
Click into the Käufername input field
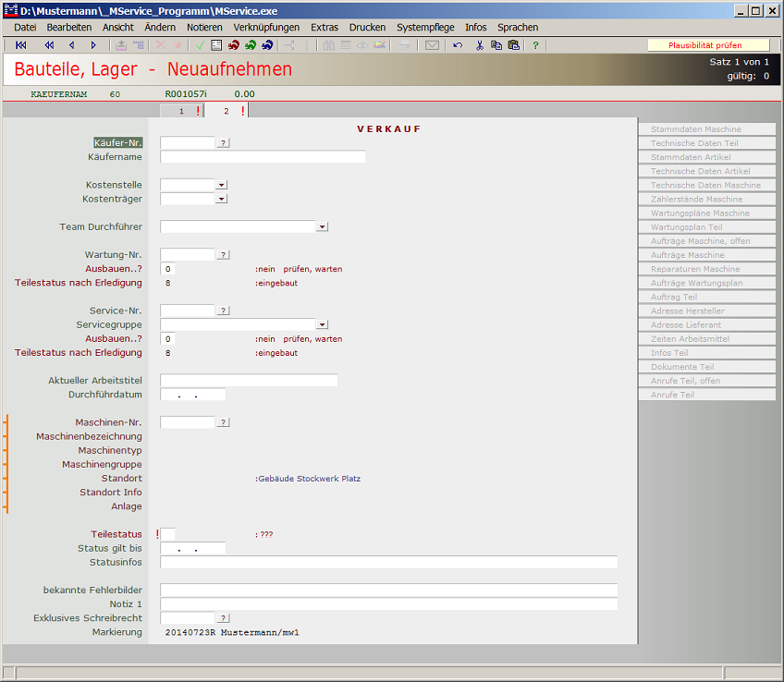[x=263, y=157]
